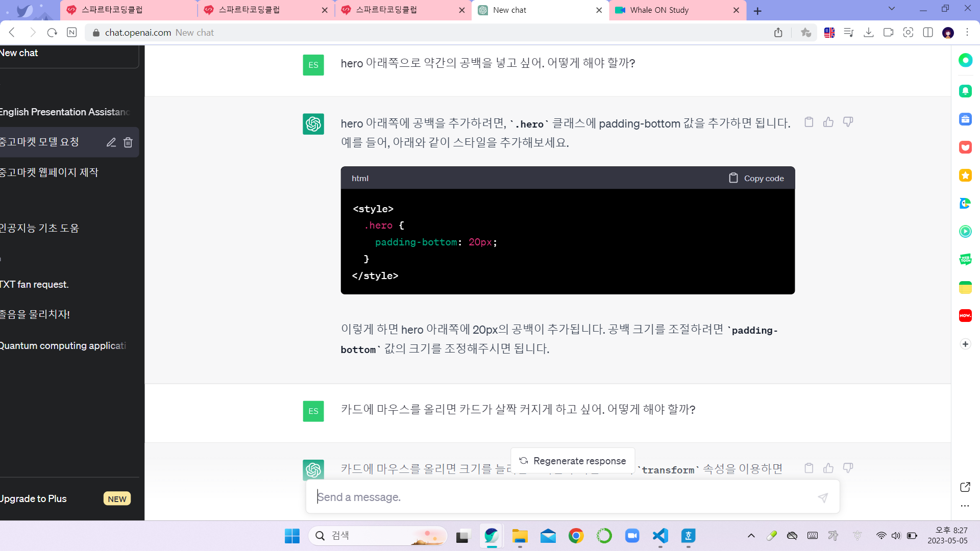Click the taskbar search box
980x551 pixels.
(378, 536)
